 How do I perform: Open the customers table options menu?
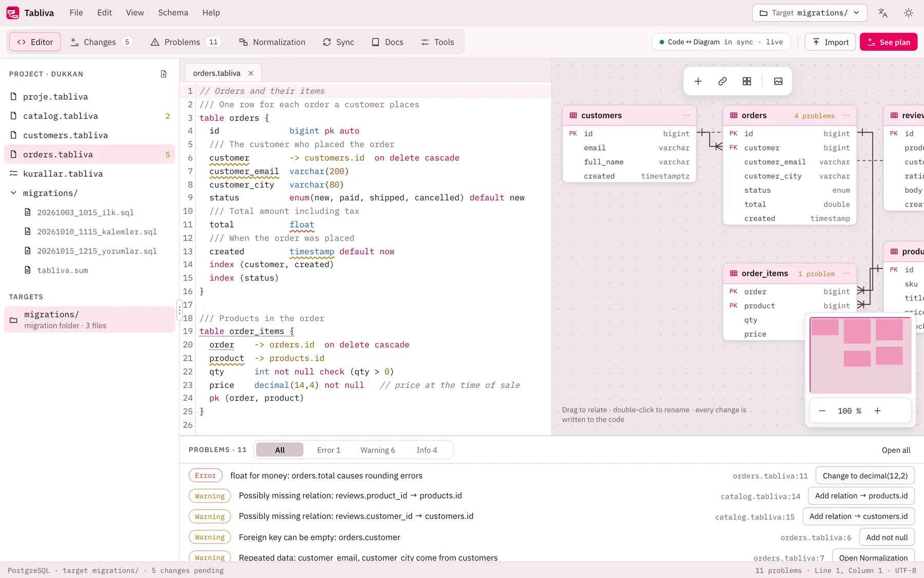coord(686,116)
